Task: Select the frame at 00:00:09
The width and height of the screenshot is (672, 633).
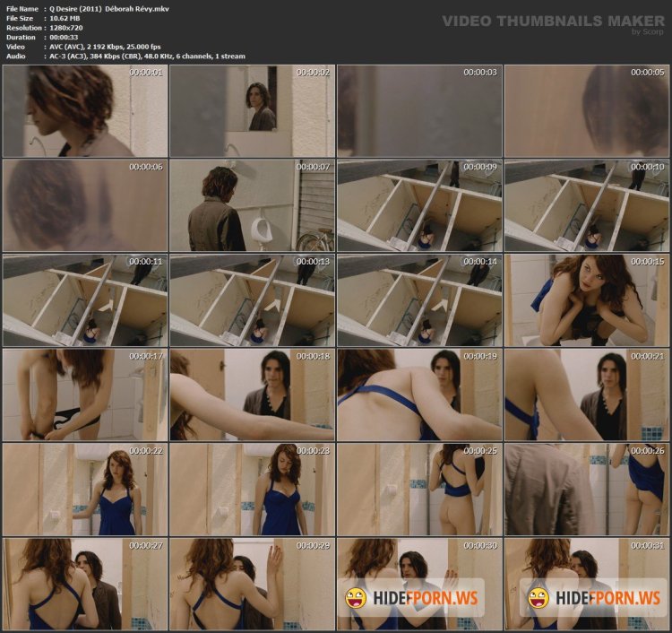Action: click(419, 206)
